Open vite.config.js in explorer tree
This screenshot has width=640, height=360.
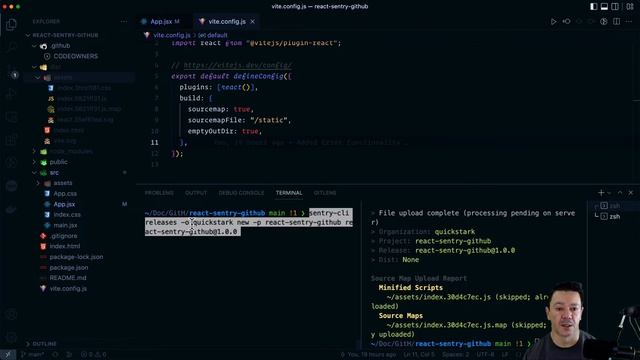pos(68,289)
